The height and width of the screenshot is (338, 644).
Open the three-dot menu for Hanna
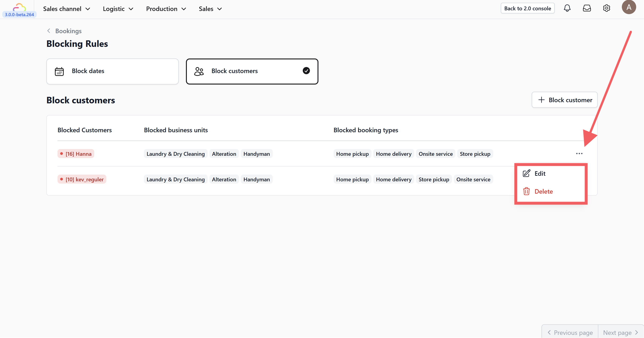579,154
